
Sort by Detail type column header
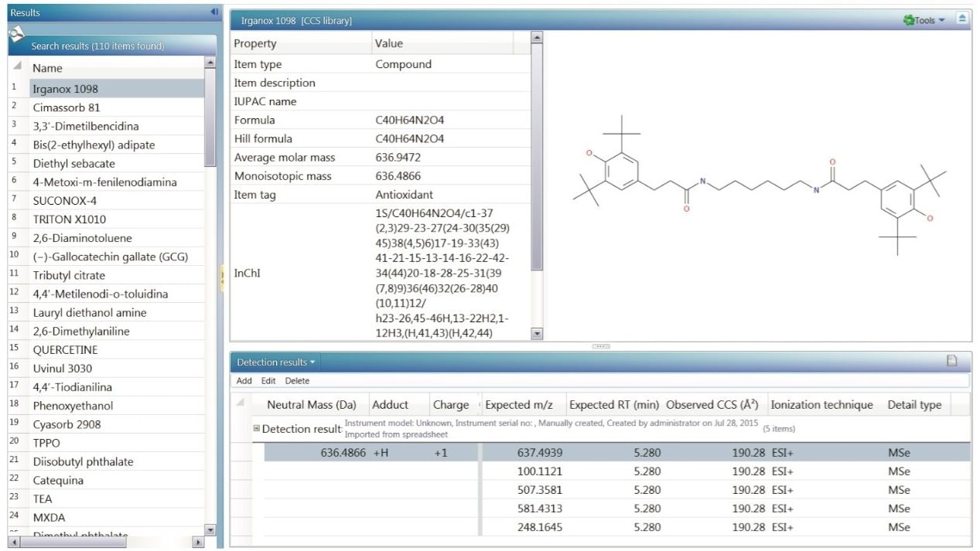point(916,405)
